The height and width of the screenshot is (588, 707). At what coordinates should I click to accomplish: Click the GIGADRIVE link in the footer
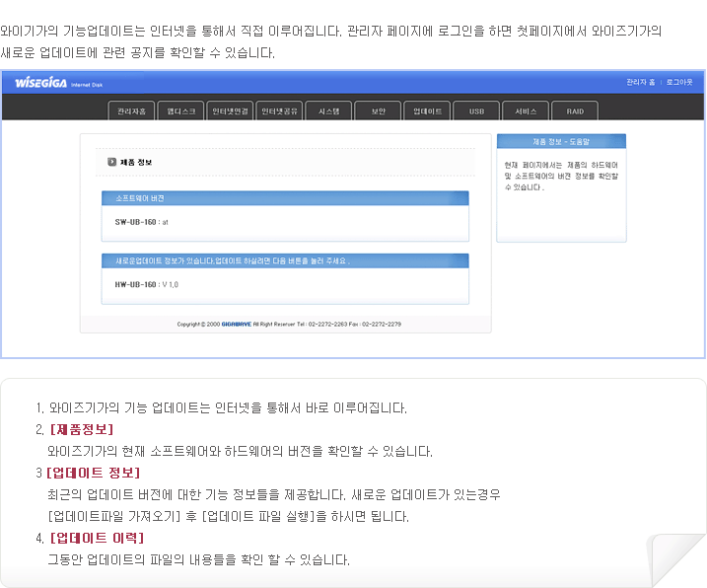coord(237,324)
